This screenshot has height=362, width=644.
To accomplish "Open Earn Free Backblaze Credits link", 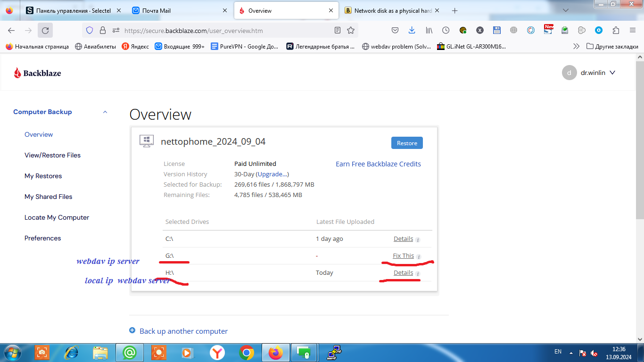I will pyautogui.click(x=378, y=164).
